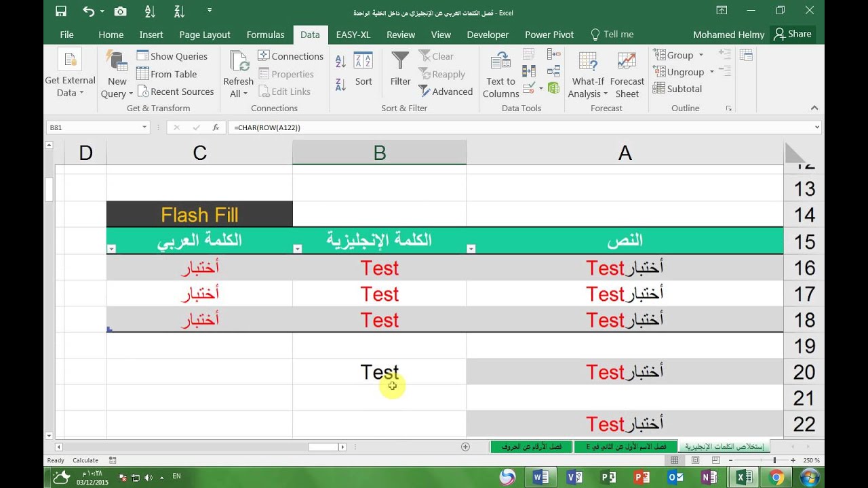868x488 pixels.
Task: Open sheet tab فصل الأرقام عن الحروف
Action: tap(531, 447)
